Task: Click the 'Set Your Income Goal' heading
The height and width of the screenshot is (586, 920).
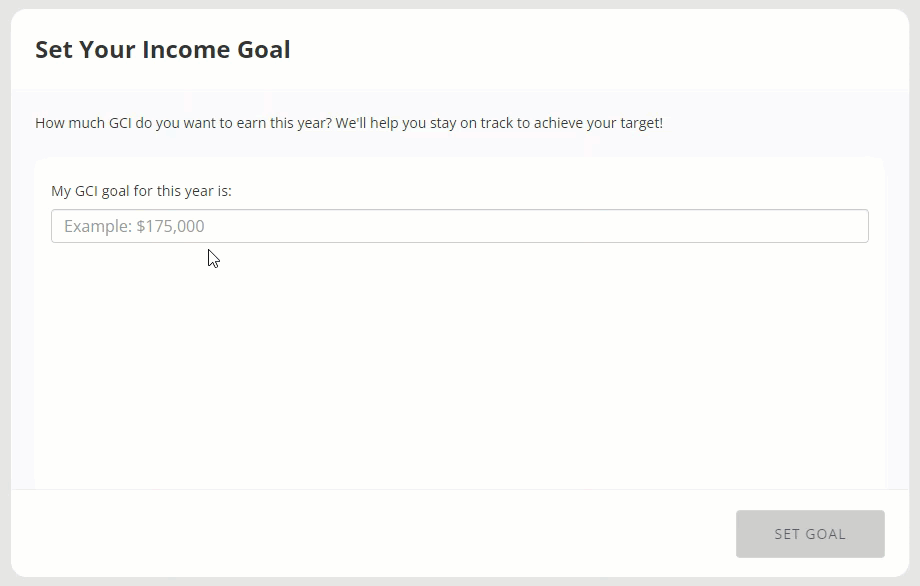Action: pos(162,50)
